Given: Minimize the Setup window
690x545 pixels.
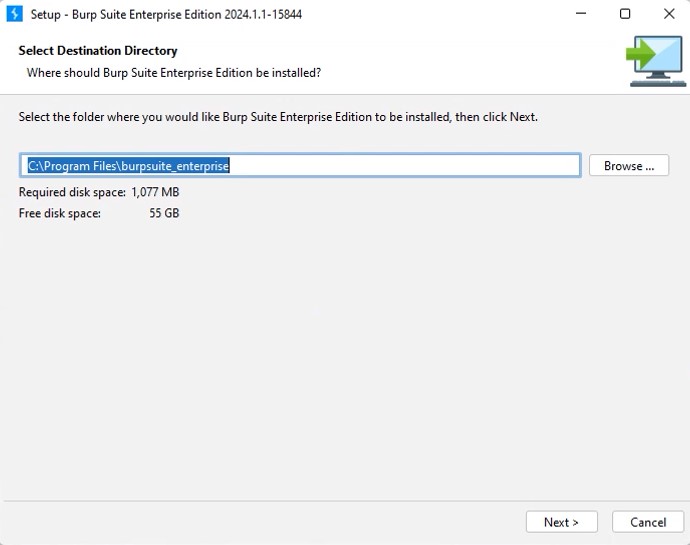Looking at the screenshot, I should point(581,14).
